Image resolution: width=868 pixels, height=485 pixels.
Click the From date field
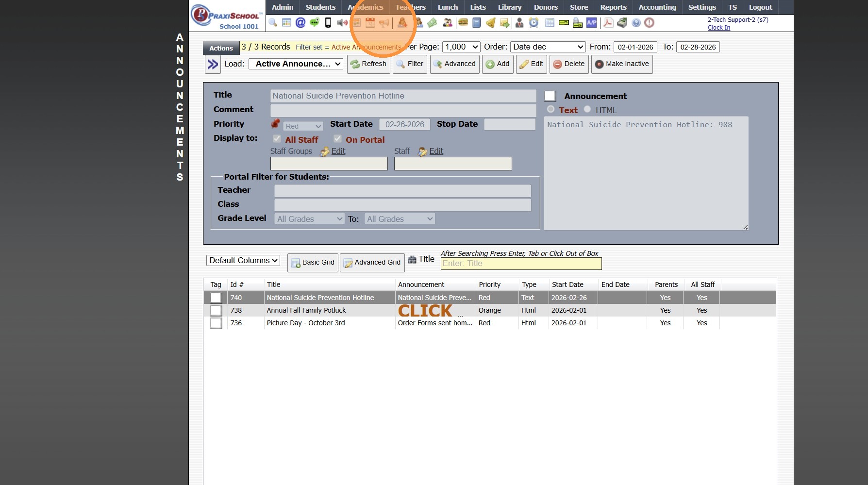pyautogui.click(x=635, y=47)
